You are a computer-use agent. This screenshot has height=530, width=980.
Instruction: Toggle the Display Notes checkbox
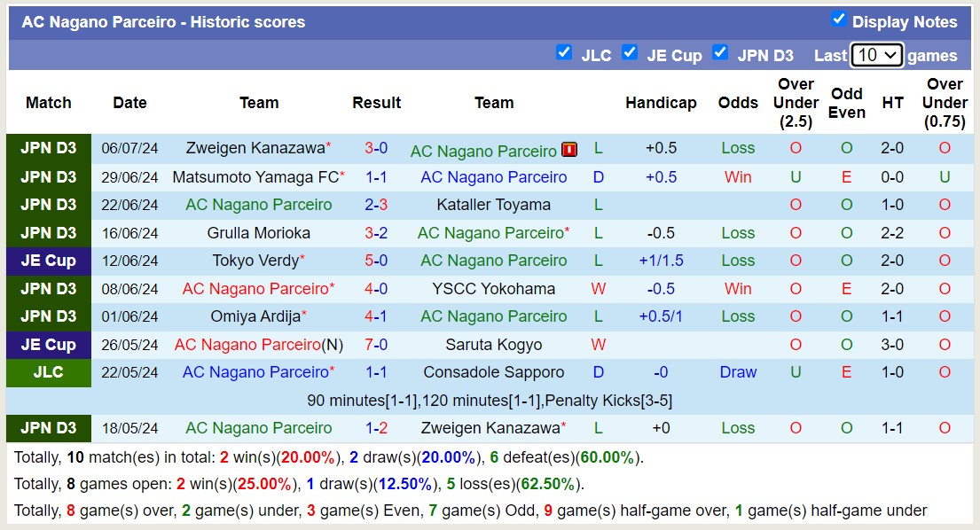point(838,19)
